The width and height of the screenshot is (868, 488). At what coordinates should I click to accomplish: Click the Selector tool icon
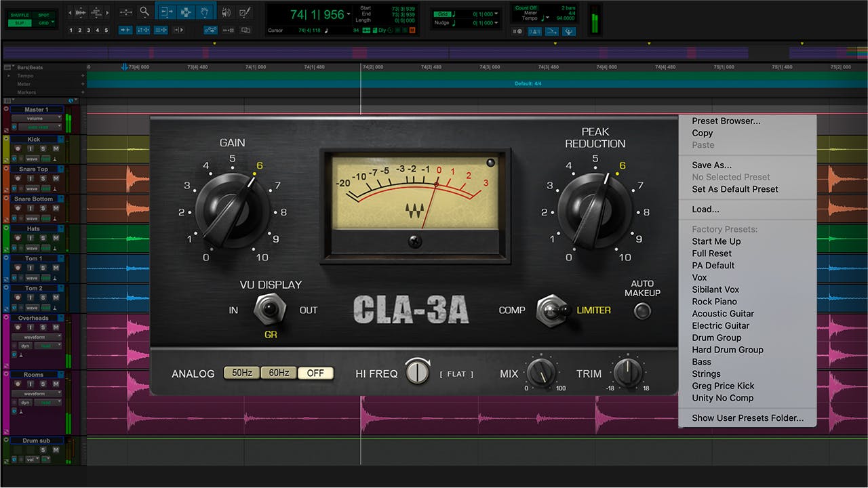(184, 12)
